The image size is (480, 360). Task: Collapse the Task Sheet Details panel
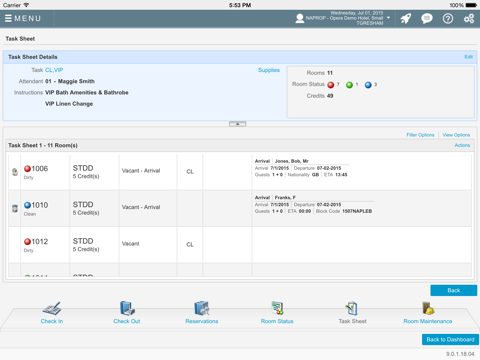[238, 124]
